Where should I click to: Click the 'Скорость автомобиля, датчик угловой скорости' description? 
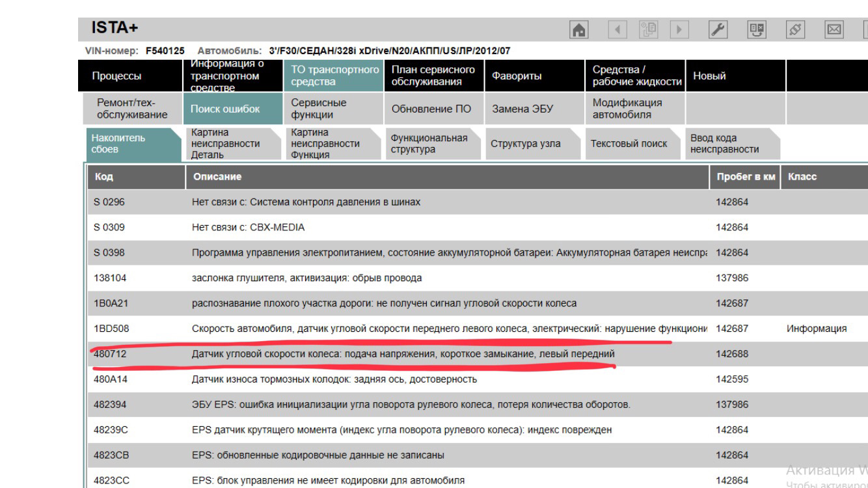point(450,329)
